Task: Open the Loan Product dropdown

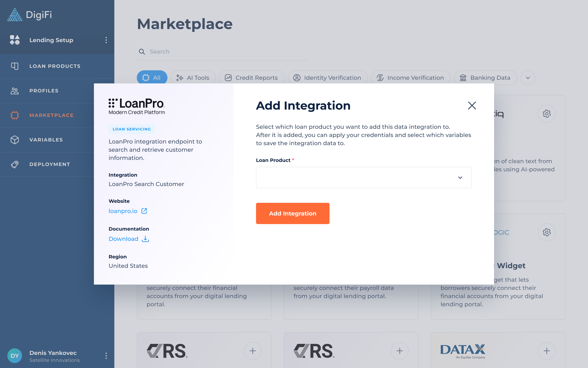Action: click(x=363, y=177)
